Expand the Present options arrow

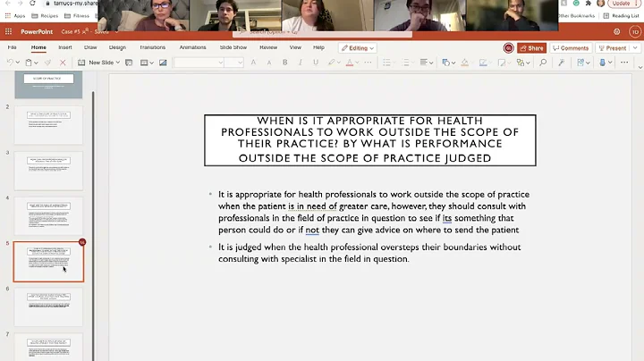[635, 48]
